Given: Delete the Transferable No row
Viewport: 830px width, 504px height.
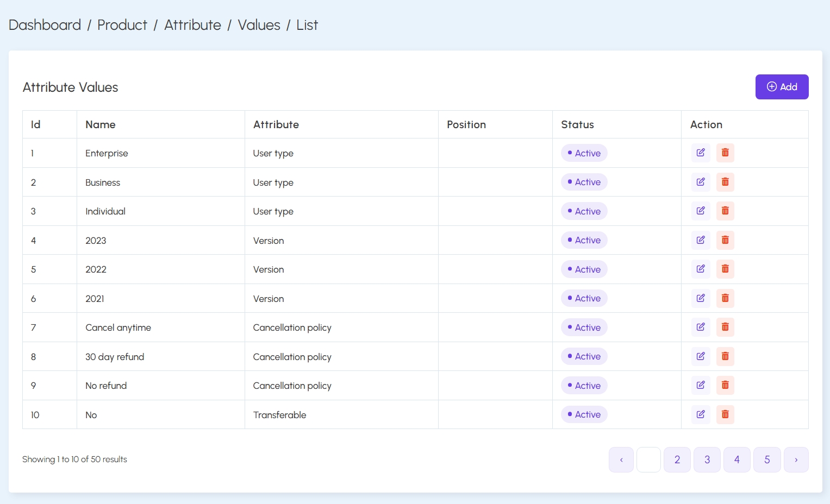Looking at the screenshot, I should (725, 414).
